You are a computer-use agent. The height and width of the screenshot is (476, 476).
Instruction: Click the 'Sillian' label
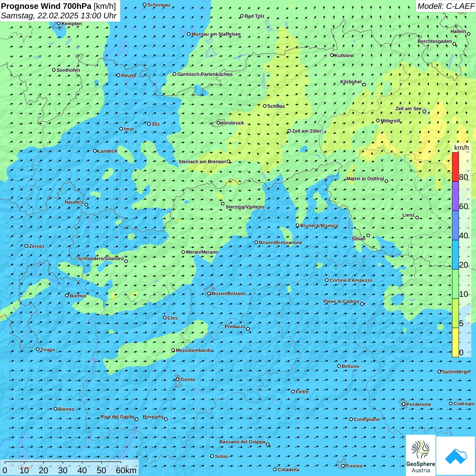[x=358, y=239]
